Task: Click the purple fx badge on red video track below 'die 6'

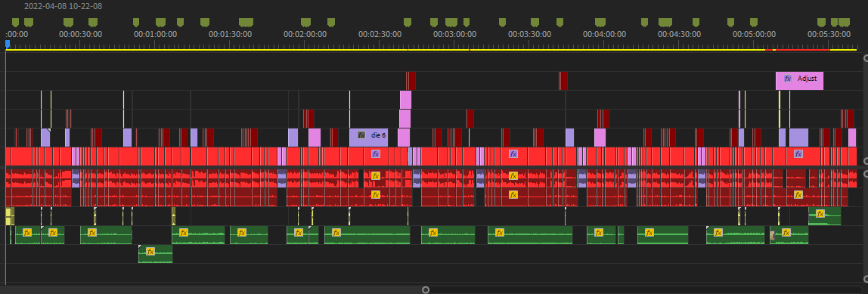Action: click(376, 154)
